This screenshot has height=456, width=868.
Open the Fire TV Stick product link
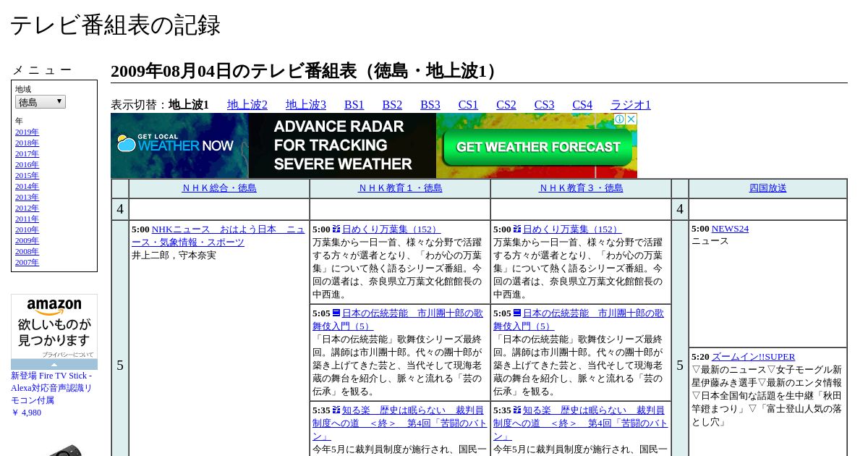point(51,388)
